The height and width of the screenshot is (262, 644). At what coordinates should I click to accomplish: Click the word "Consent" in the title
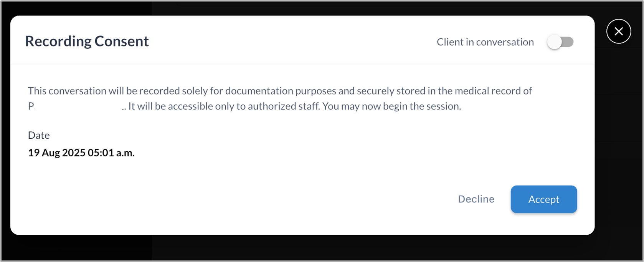[122, 41]
